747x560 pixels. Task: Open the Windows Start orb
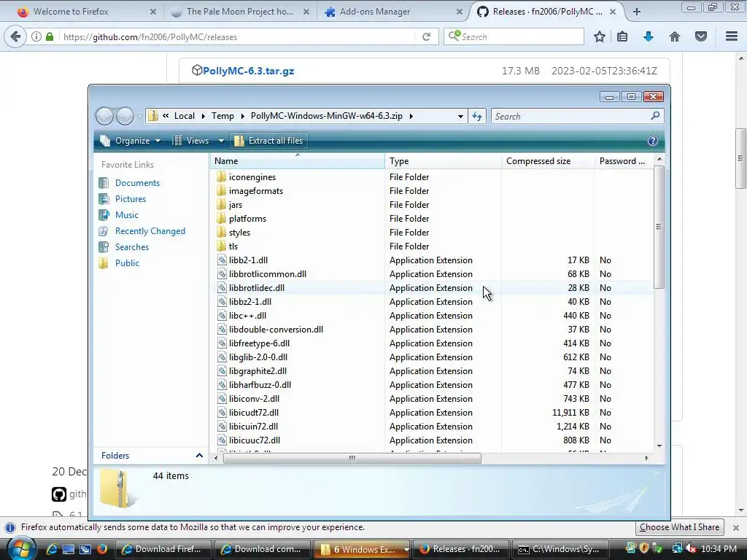point(21,548)
